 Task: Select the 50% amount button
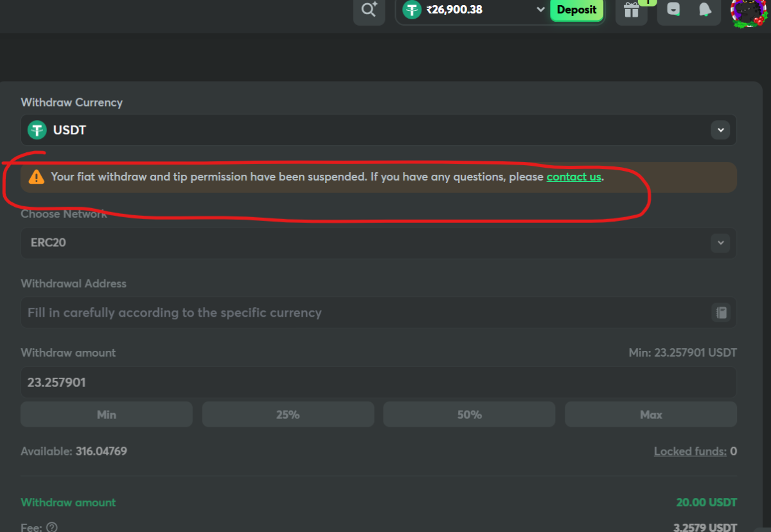[x=469, y=414]
